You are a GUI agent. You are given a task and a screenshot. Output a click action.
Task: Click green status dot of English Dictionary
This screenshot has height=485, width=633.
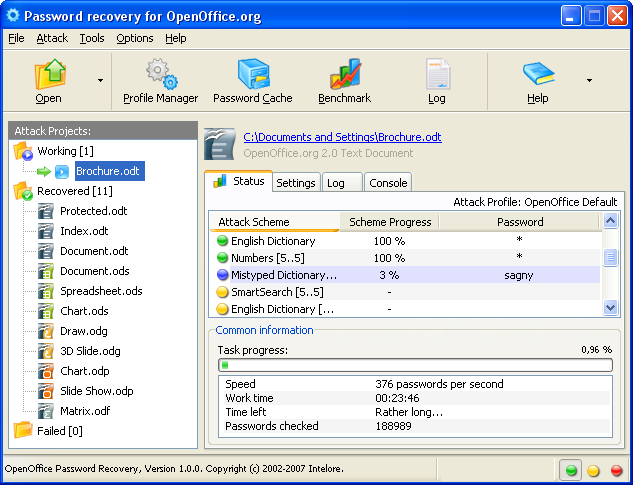[222, 241]
